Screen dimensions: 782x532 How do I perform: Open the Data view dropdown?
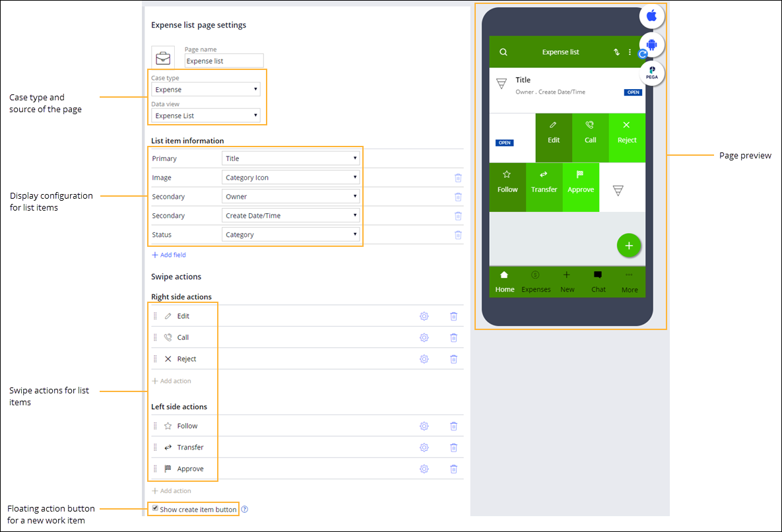[x=207, y=115]
